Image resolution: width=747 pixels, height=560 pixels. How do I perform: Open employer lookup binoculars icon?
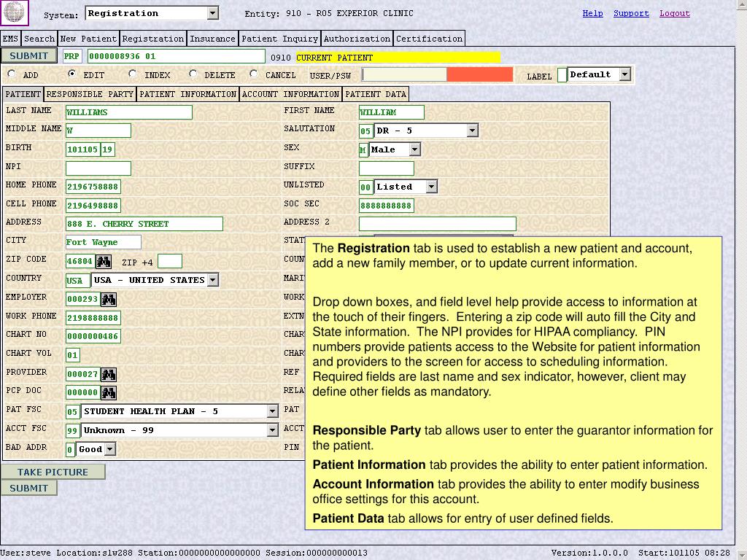click(109, 299)
